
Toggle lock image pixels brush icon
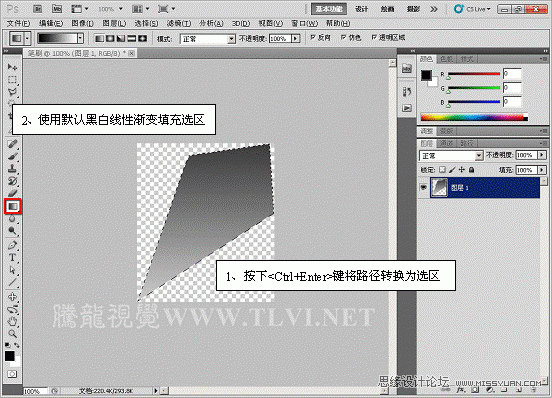coord(452,170)
